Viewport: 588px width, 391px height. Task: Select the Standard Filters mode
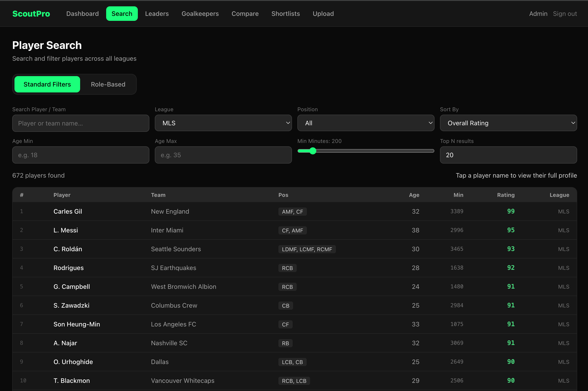47,84
